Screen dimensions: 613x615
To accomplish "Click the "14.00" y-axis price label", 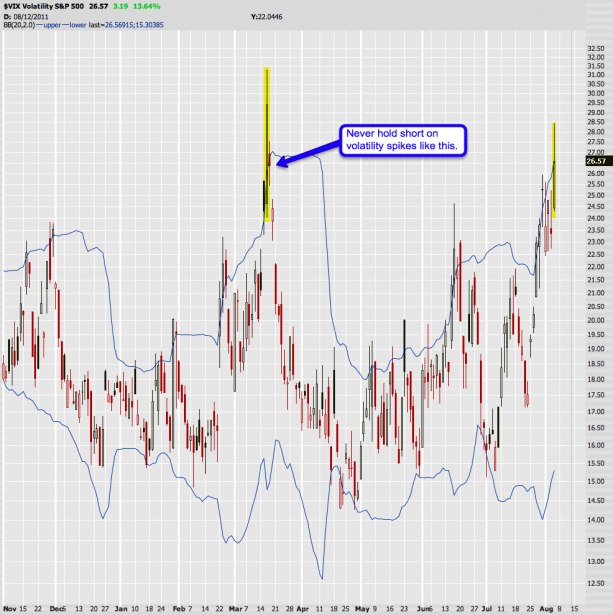I will 596,520.
